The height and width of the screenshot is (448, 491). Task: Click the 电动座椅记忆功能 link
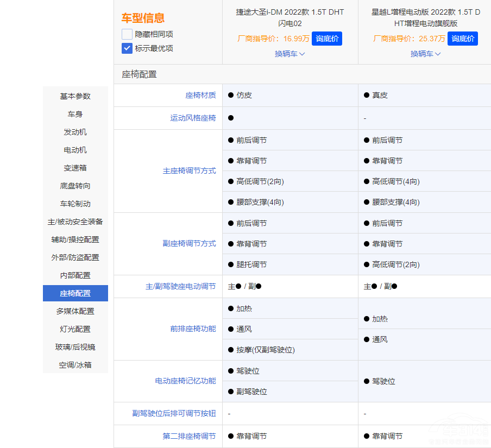(x=185, y=381)
